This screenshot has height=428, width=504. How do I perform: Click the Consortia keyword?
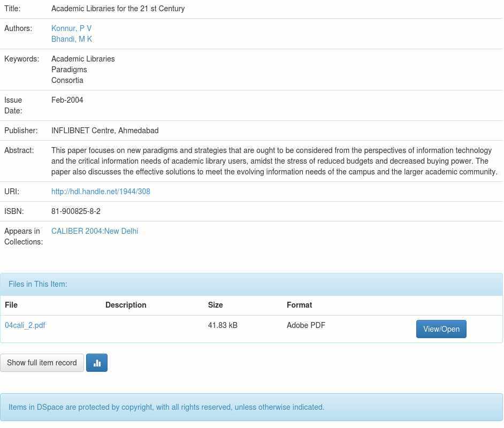67,80
